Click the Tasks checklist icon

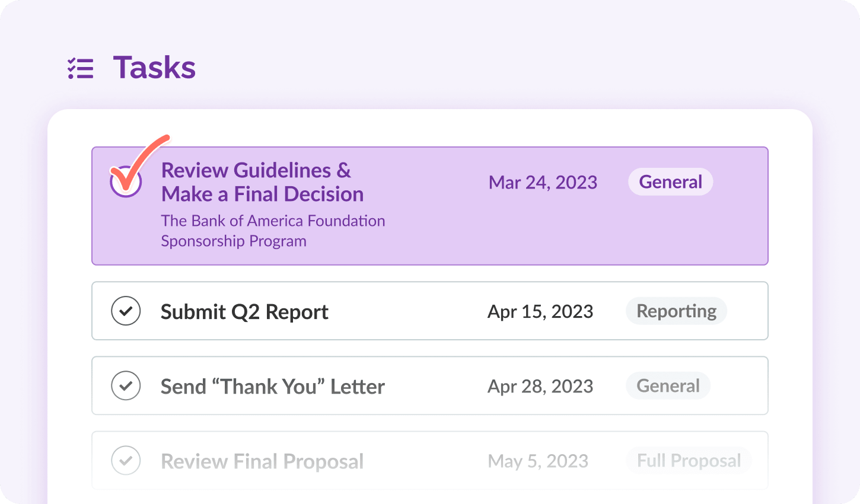tap(81, 68)
